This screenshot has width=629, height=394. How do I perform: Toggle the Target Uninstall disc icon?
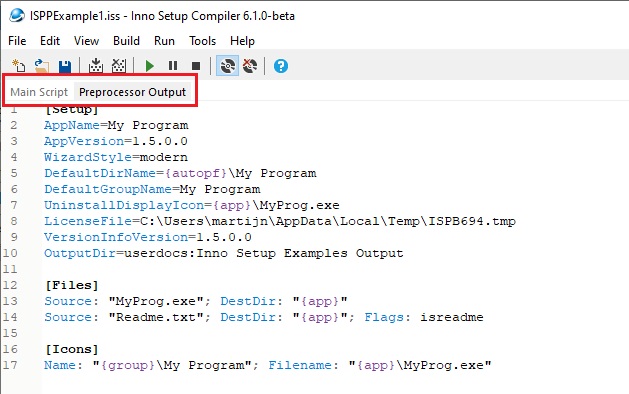pos(250,66)
